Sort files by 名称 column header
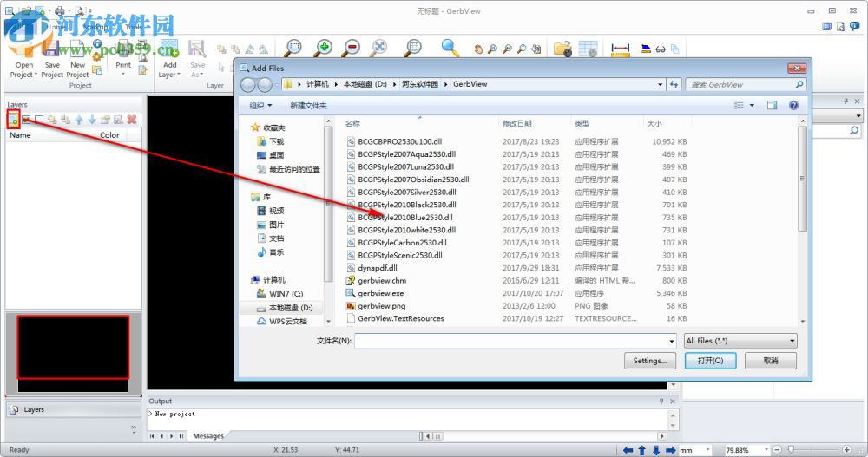This screenshot has width=868, height=457. click(x=352, y=123)
